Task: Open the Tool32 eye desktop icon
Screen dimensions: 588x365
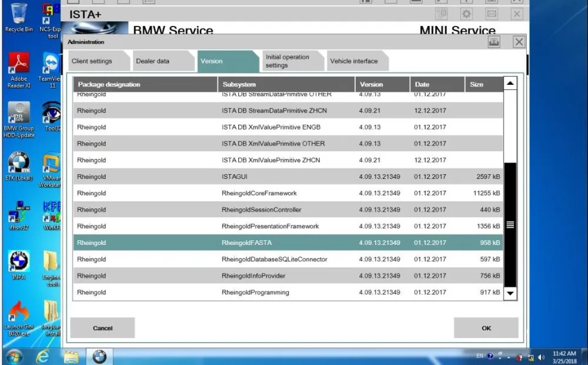Action: (x=52, y=117)
